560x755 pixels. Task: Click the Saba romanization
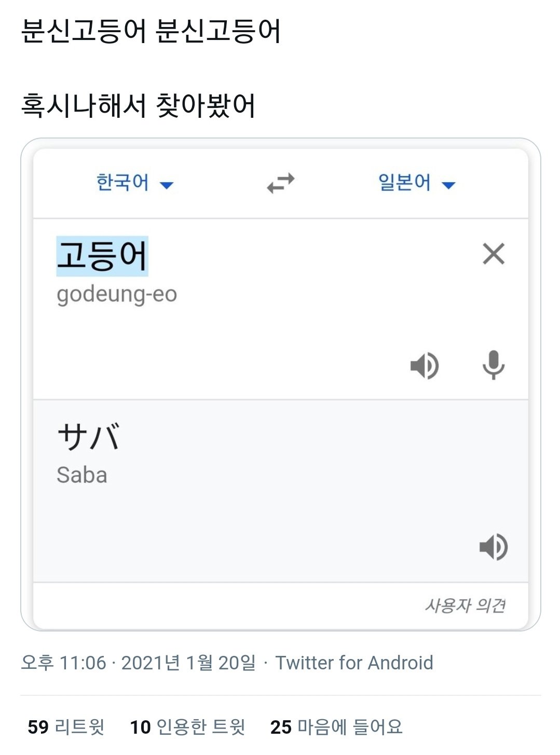click(x=82, y=475)
